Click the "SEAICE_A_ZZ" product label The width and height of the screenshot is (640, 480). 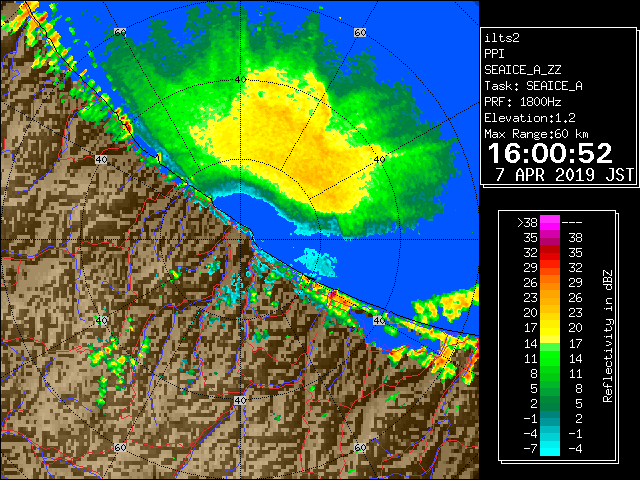tap(523, 70)
